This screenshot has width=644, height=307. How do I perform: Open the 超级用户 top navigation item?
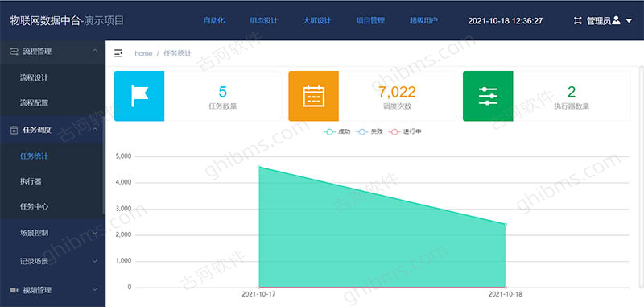pos(423,21)
